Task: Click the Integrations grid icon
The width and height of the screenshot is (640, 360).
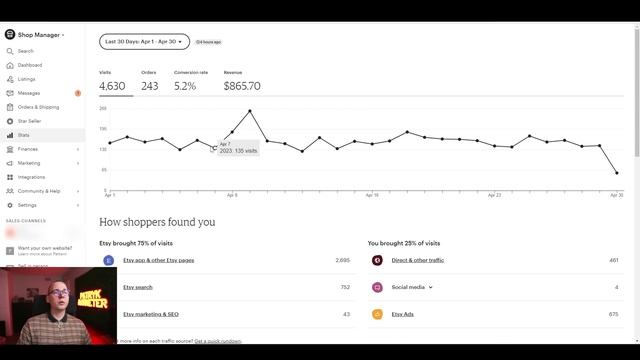Action: [x=10, y=177]
